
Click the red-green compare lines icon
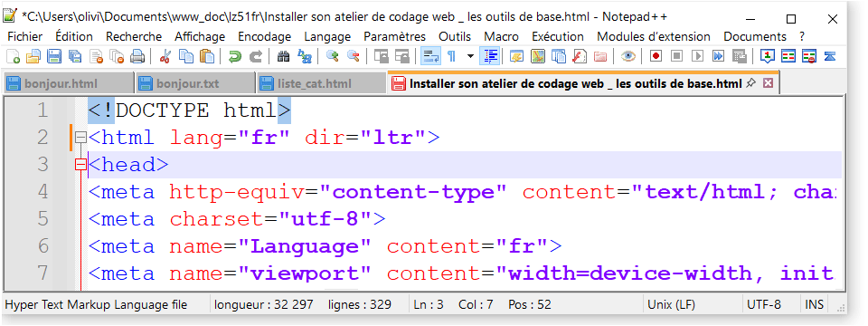tap(788, 56)
